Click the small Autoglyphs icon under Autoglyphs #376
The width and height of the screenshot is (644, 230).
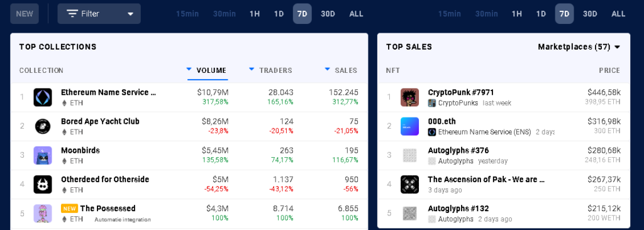click(x=431, y=162)
